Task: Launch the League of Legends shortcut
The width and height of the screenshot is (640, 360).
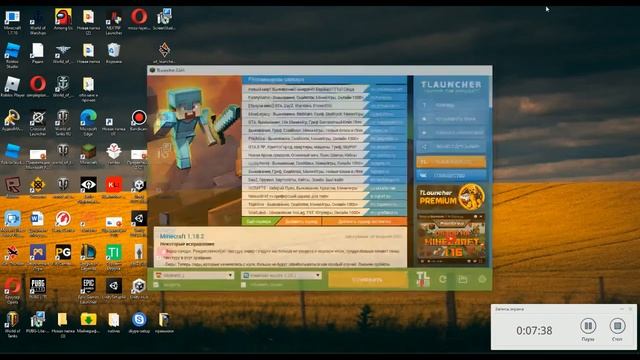Action: [x=88, y=256]
